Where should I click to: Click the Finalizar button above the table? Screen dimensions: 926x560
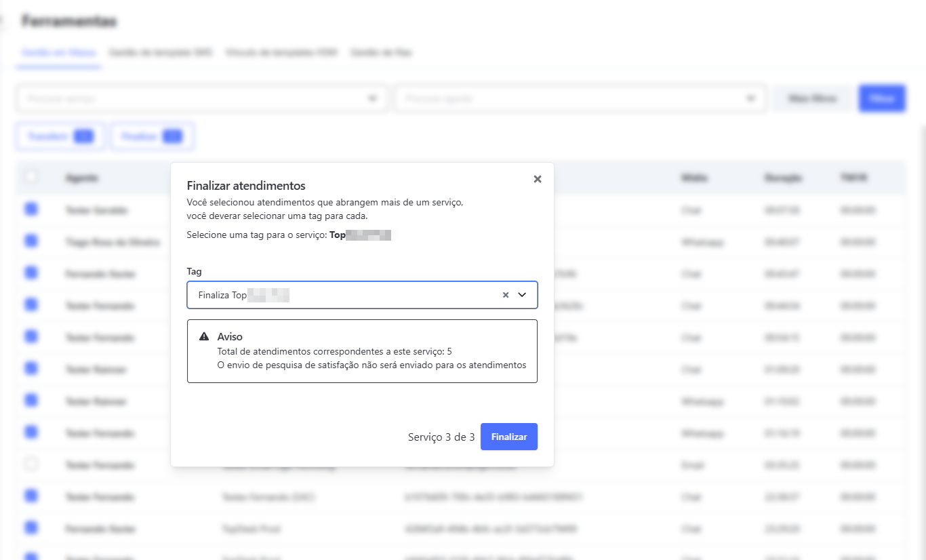point(153,136)
